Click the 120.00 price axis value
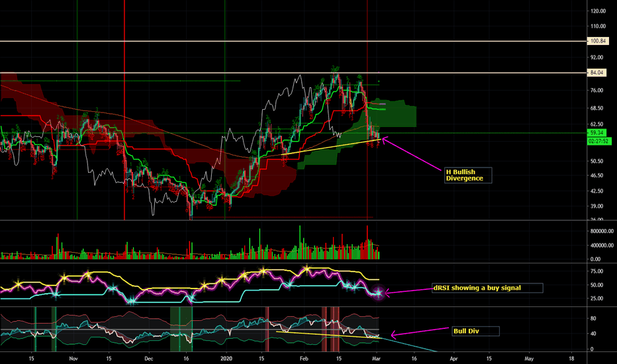Screen dimensions: 617x364 point(598,11)
